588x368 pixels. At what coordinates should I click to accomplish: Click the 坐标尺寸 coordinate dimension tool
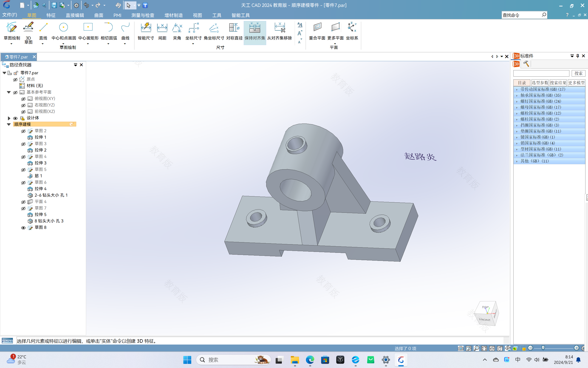pyautogui.click(x=193, y=31)
